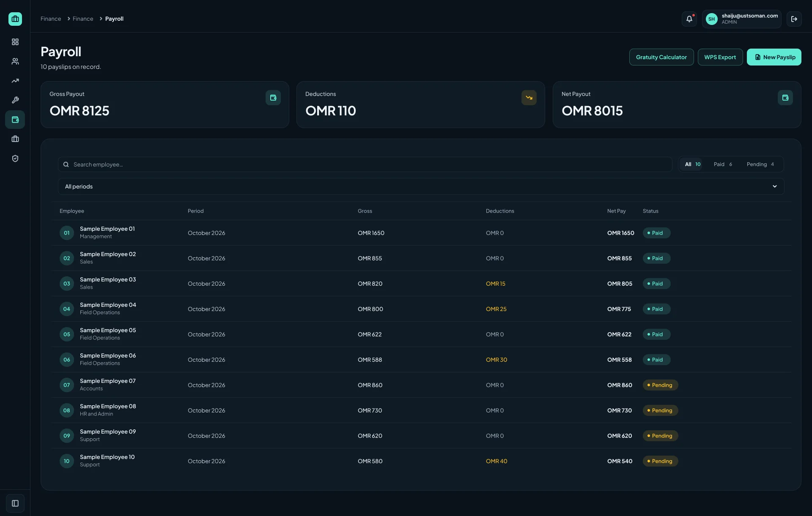Open the people icon in sidebar

[x=15, y=61]
